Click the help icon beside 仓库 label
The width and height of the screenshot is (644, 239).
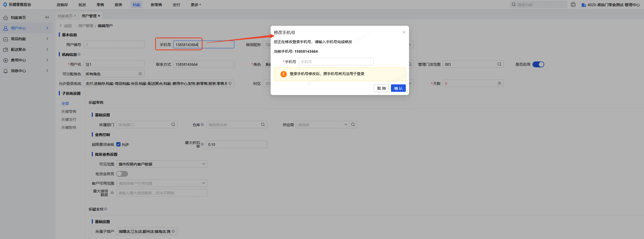[x=202, y=125]
